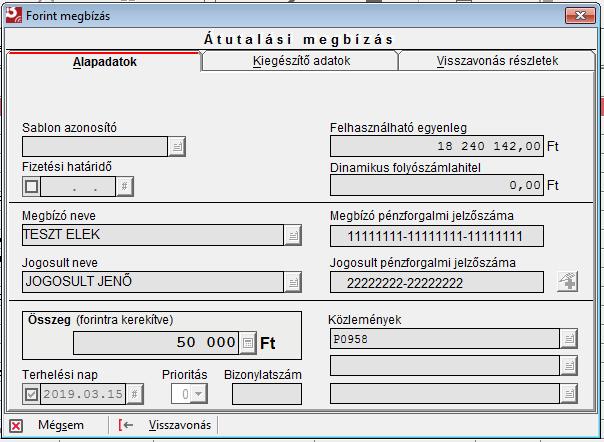The image size is (604, 442).
Task: Click the Összeg (forintra kerekítve) label
Action: point(101,319)
